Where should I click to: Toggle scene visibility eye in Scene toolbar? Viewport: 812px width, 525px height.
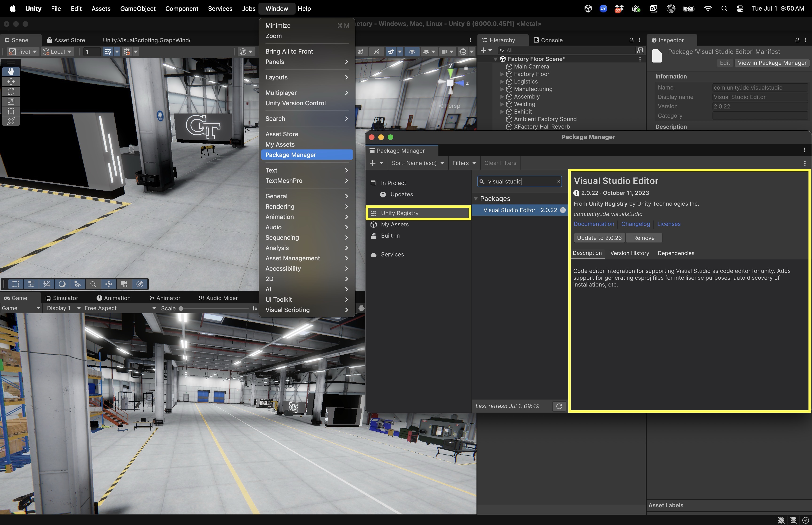(x=412, y=52)
